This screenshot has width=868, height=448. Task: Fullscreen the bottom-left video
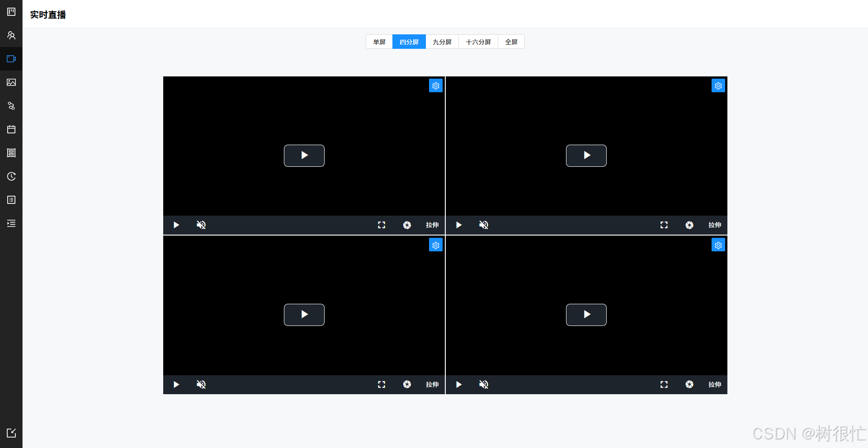(382, 384)
